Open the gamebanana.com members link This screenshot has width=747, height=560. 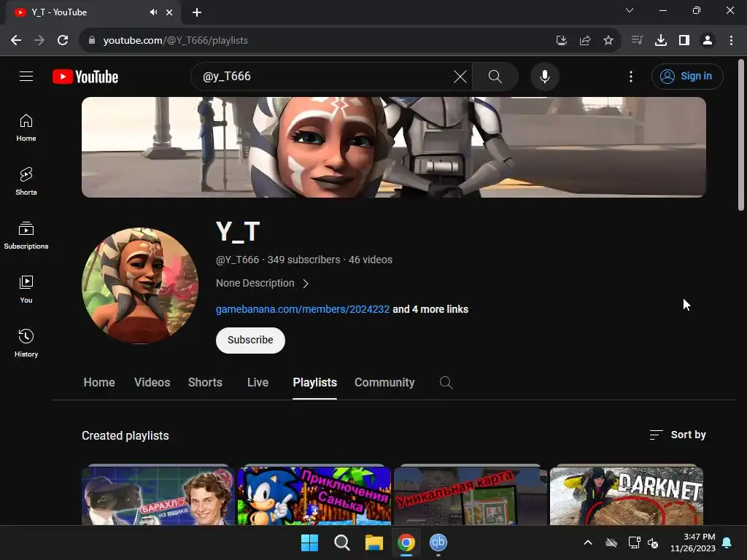pyautogui.click(x=303, y=309)
